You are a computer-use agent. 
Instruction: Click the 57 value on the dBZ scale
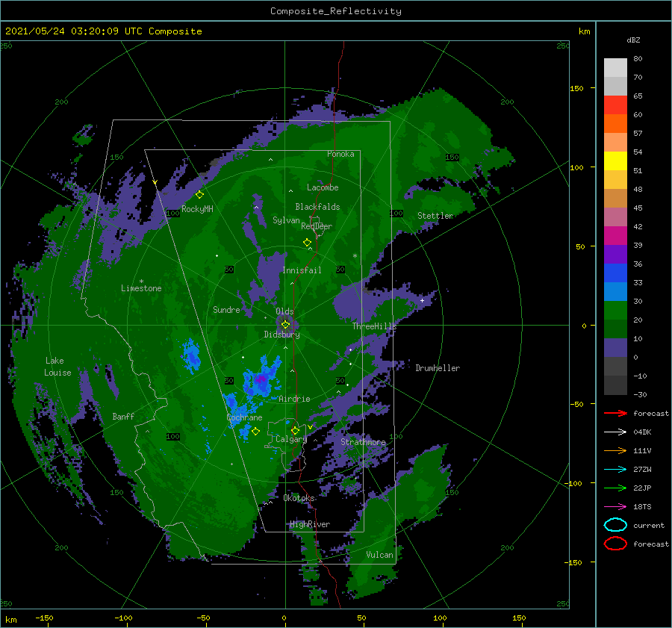(x=638, y=134)
